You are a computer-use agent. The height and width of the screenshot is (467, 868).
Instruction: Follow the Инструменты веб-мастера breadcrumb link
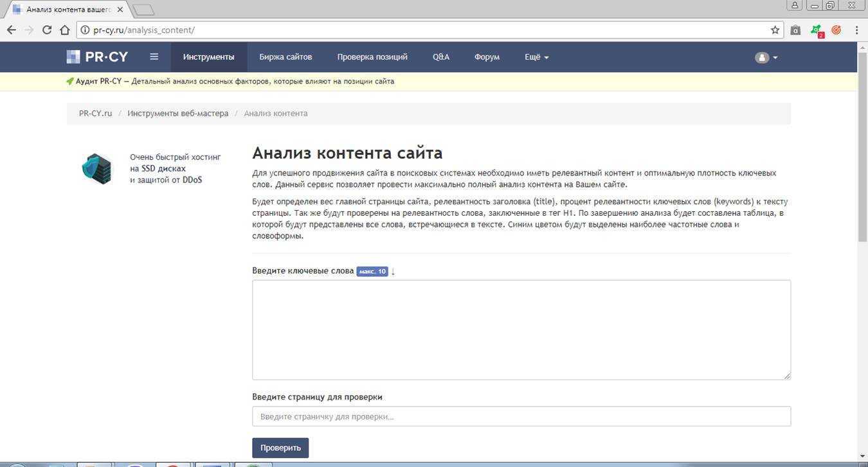[x=177, y=113]
